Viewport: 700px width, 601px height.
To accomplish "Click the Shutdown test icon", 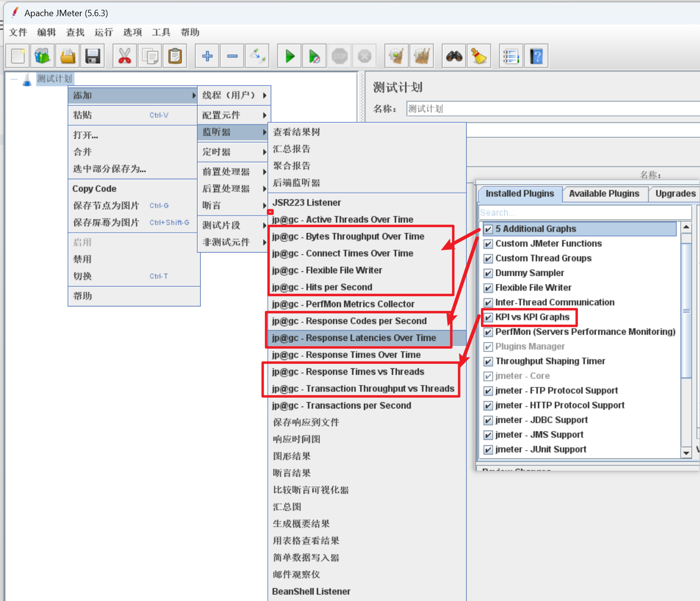I will point(364,56).
